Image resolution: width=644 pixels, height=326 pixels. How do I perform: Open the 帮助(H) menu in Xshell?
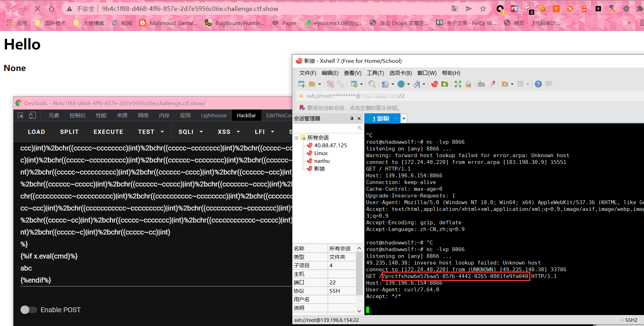[451, 73]
